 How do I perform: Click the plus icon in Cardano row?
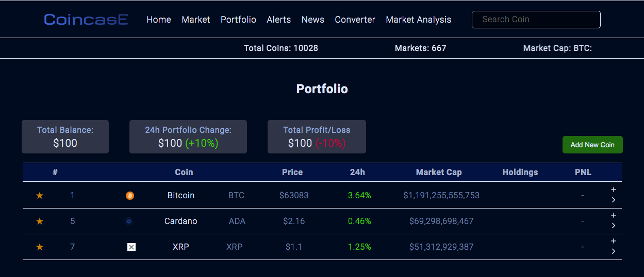(614, 215)
